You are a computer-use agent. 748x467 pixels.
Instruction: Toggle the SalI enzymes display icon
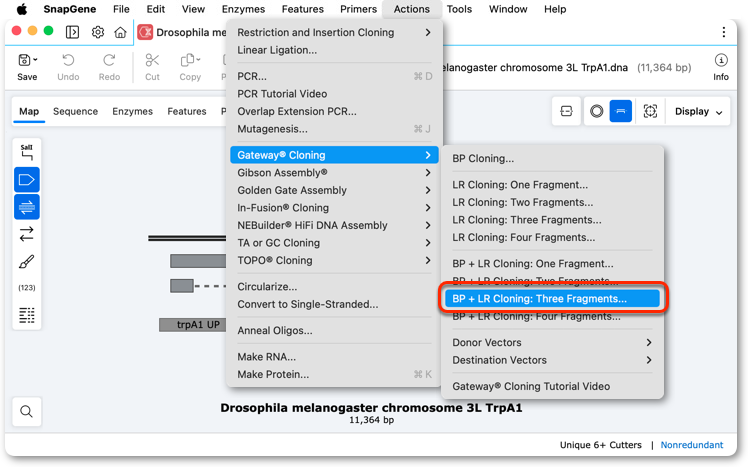27,152
